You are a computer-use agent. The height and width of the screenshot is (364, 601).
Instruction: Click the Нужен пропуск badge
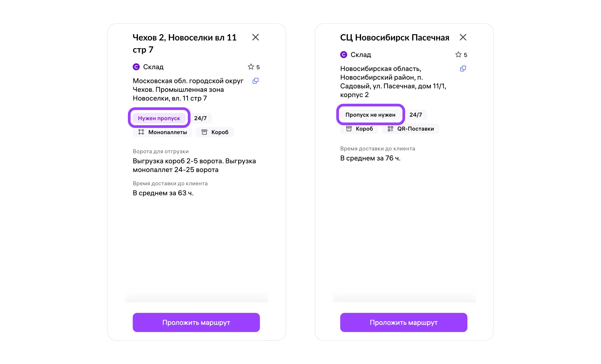(x=159, y=118)
